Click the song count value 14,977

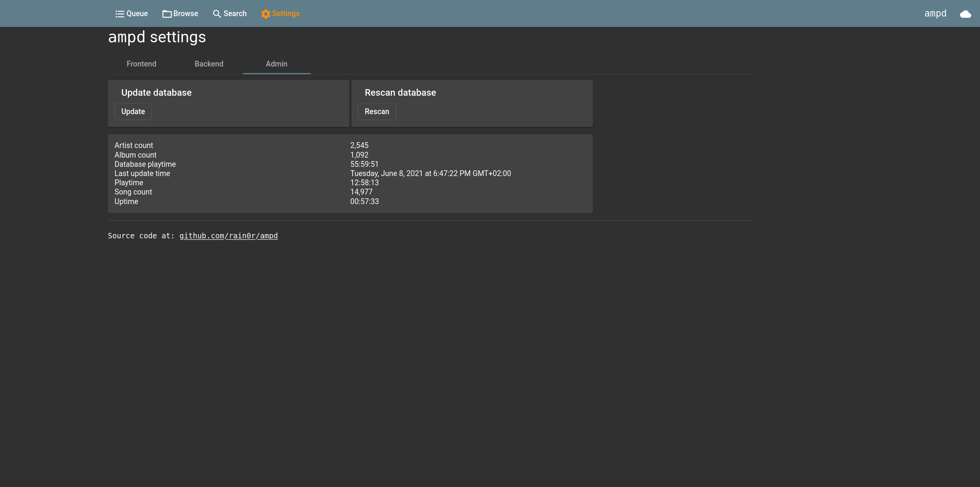(361, 192)
